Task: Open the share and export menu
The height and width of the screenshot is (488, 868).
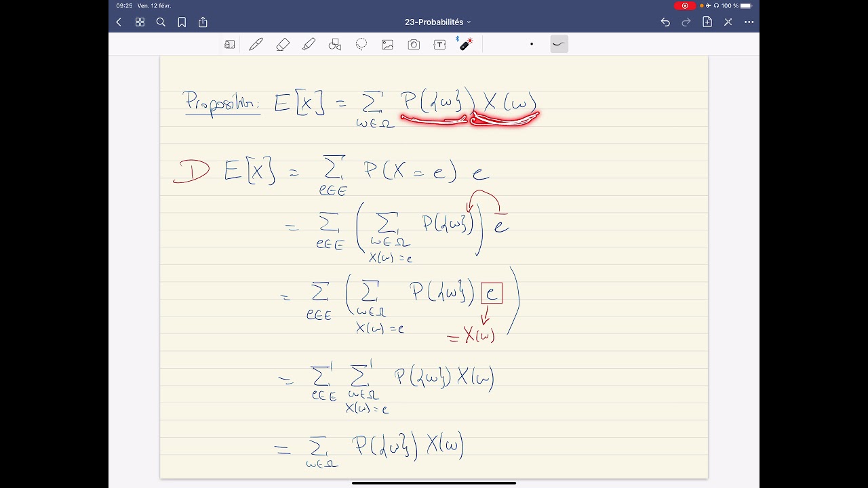Action: (203, 22)
